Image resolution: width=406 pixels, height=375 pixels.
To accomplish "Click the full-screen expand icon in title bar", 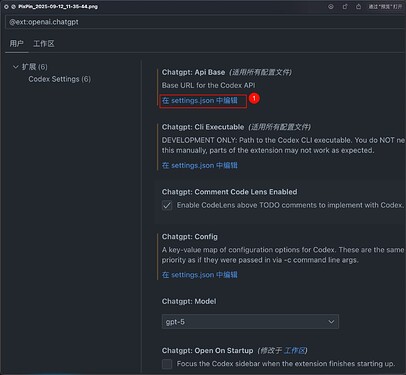I will pos(14,7).
